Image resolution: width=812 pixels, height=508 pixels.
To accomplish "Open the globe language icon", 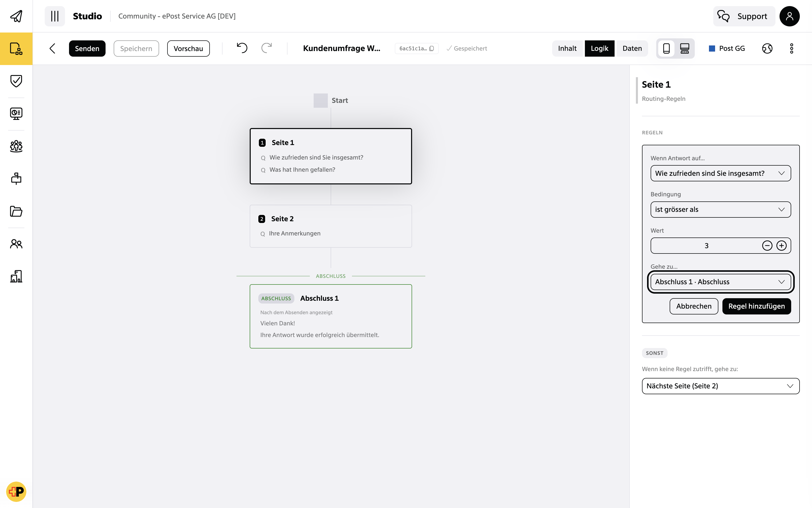I will [767, 48].
